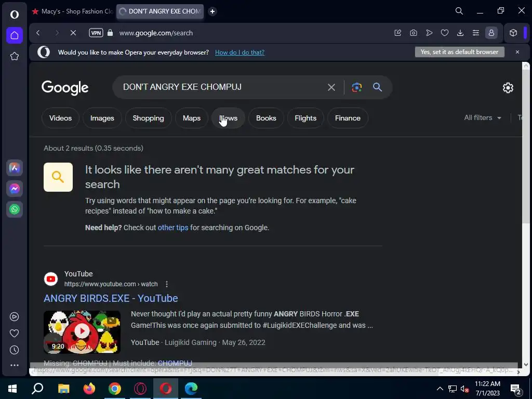
Task: Open the Aria AI sidebar icon
Action: click(14, 168)
